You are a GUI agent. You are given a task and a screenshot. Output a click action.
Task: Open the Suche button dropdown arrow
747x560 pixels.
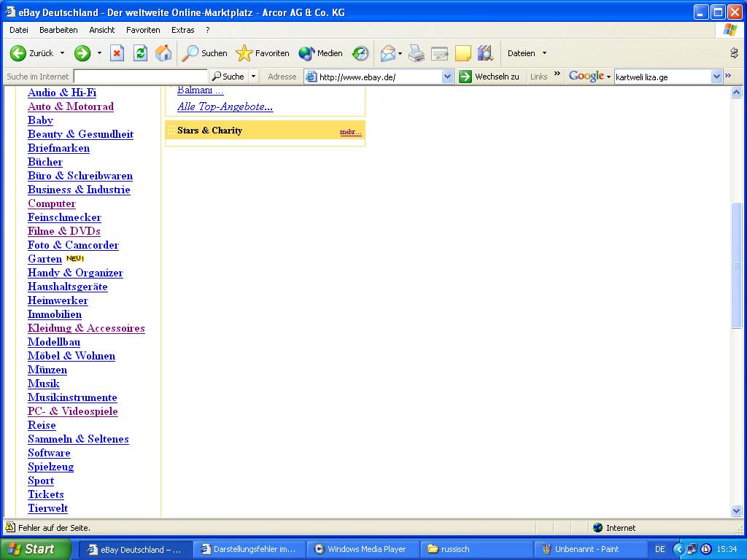(x=253, y=76)
